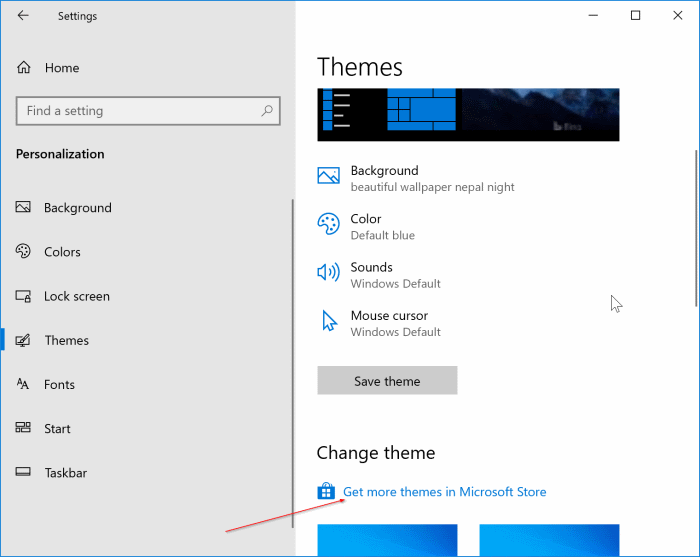This screenshot has height=557, width=700.
Task: Minimize the Settings window
Action: pos(593,16)
